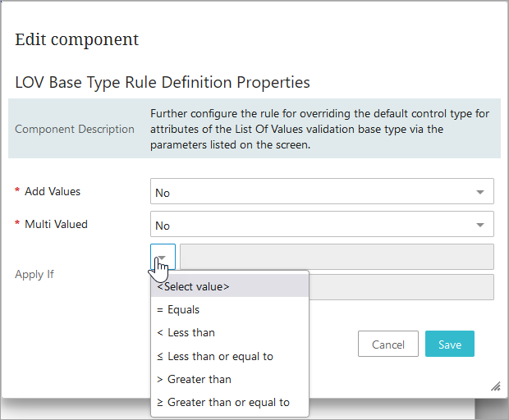The width and height of the screenshot is (509, 420).
Task: Choose '= Equals' from the list
Action: pos(230,310)
